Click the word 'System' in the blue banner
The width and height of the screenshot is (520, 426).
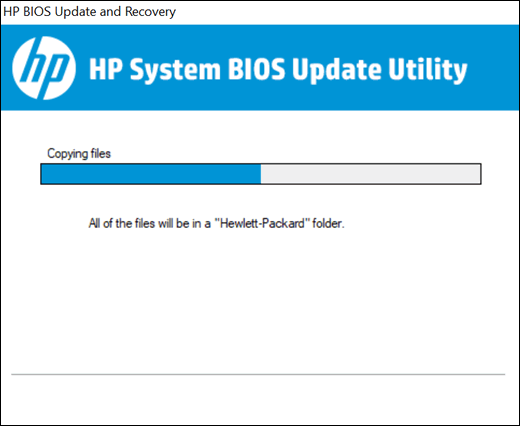175,71
